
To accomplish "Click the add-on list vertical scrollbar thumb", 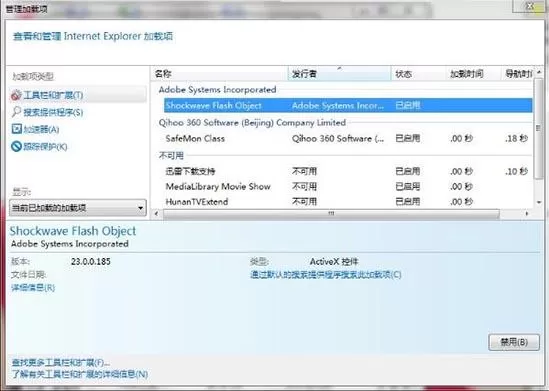I will [x=539, y=128].
